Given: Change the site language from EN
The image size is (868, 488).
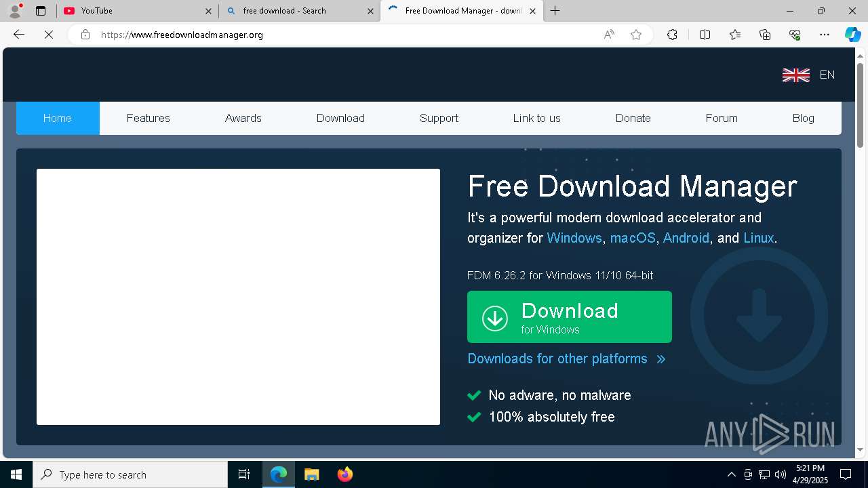Looking at the screenshot, I should pos(827,75).
